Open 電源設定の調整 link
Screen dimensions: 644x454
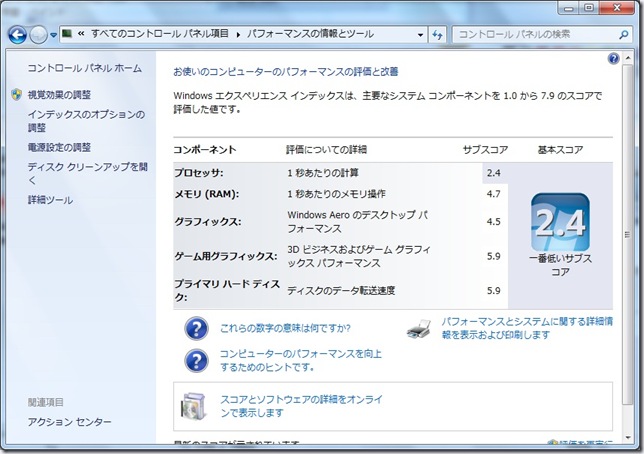point(59,147)
